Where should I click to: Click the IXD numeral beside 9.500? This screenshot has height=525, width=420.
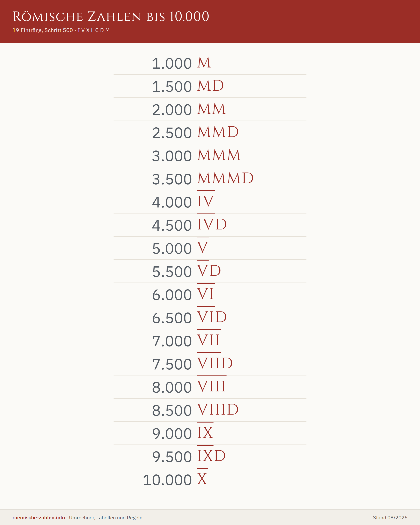click(211, 455)
